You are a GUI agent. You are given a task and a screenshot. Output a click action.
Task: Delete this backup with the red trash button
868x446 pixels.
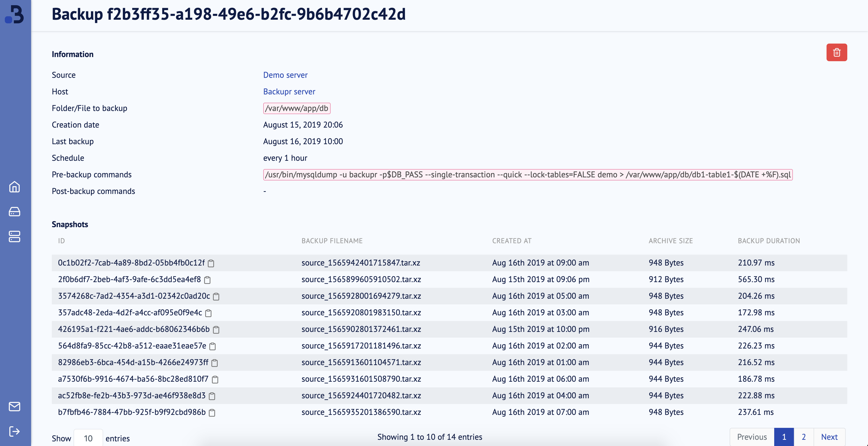point(836,52)
